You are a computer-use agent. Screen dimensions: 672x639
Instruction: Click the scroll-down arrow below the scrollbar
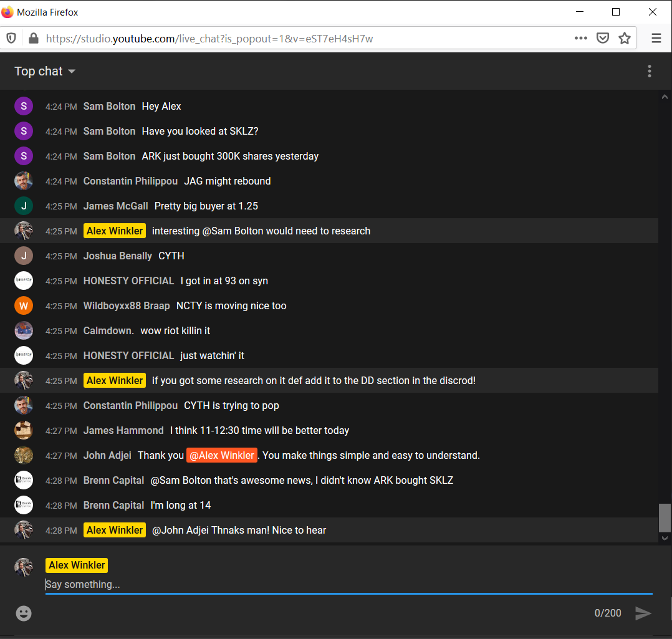[x=665, y=537]
